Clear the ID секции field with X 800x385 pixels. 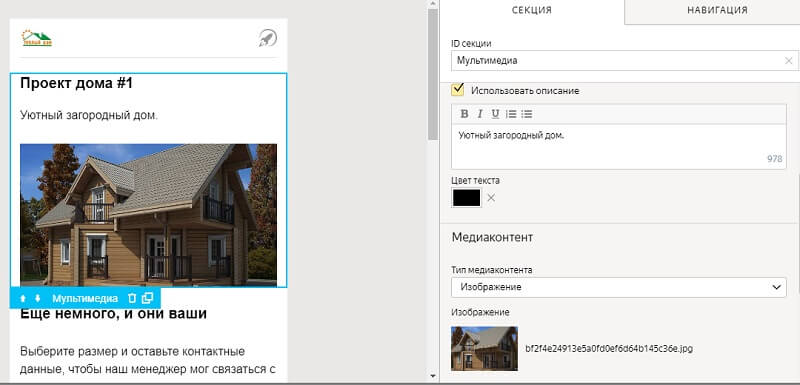[788, 61]
